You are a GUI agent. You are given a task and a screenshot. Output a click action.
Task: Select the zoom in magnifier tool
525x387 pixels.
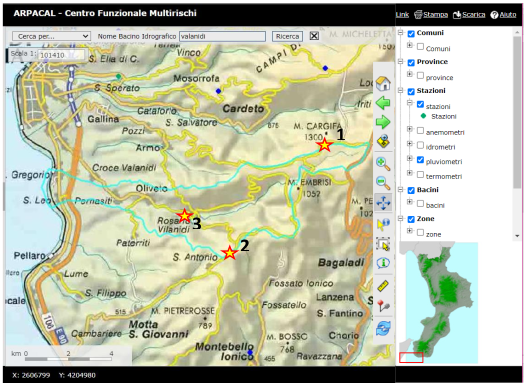[x=383, y=164]
